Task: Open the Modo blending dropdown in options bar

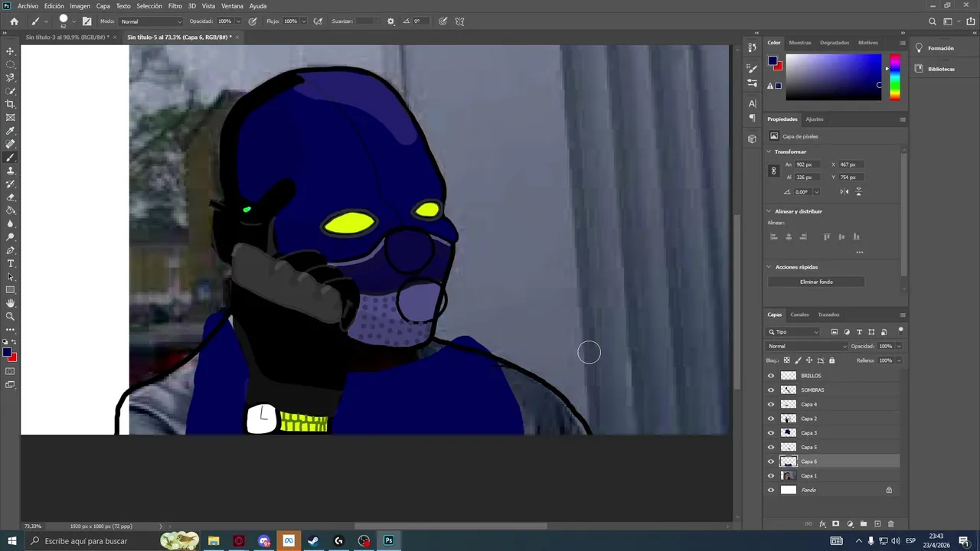Action: pos(152,21)
